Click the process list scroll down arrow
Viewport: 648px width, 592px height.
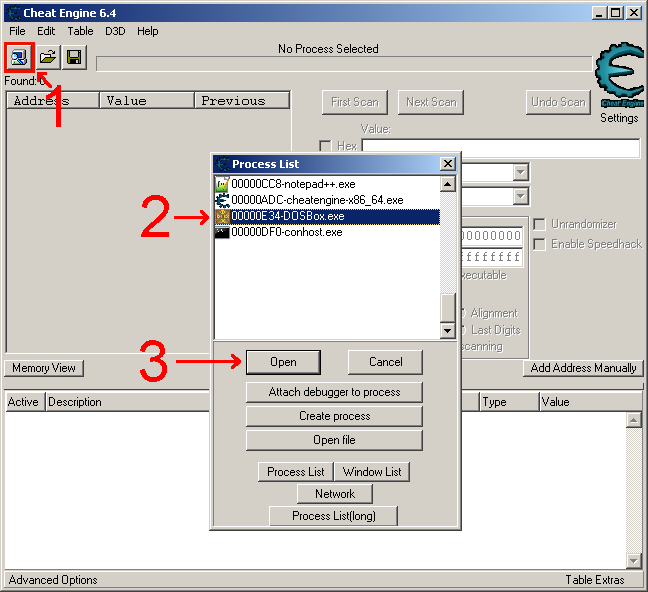pos(448,331)
